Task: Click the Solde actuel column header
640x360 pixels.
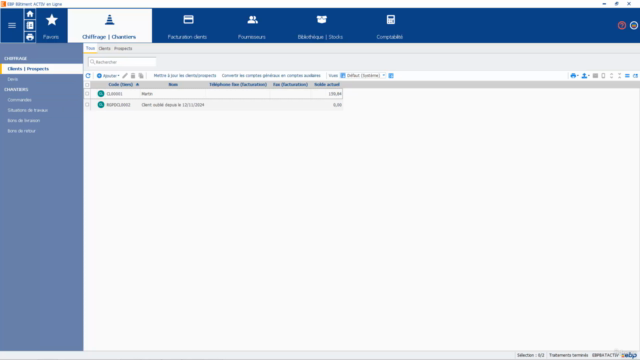Action: tap(327, 84)
